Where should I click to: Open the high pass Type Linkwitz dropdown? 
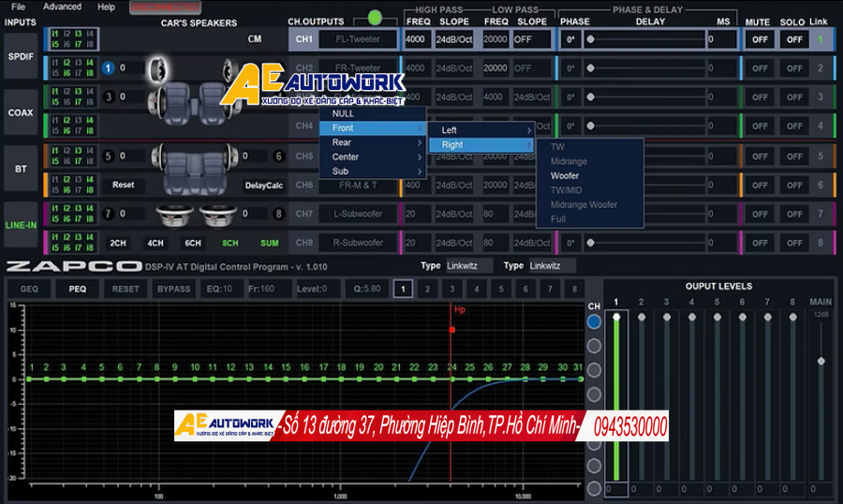pos(469,266)
